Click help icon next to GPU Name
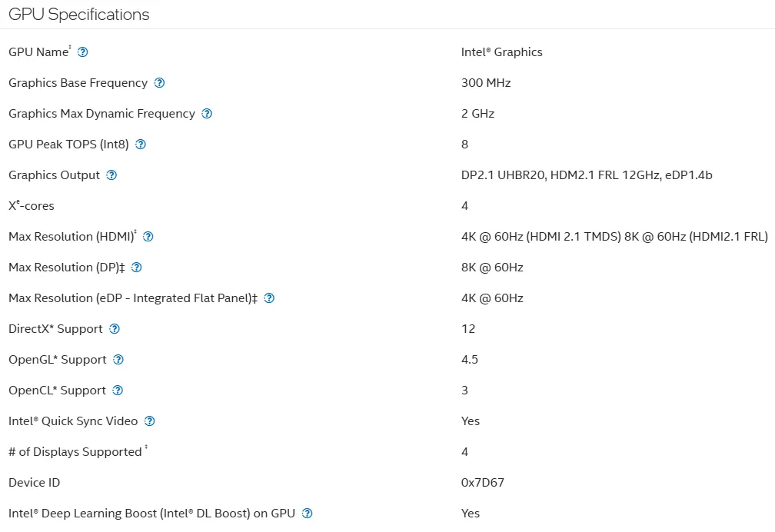The image size is (775, 532). click(82, 52)
